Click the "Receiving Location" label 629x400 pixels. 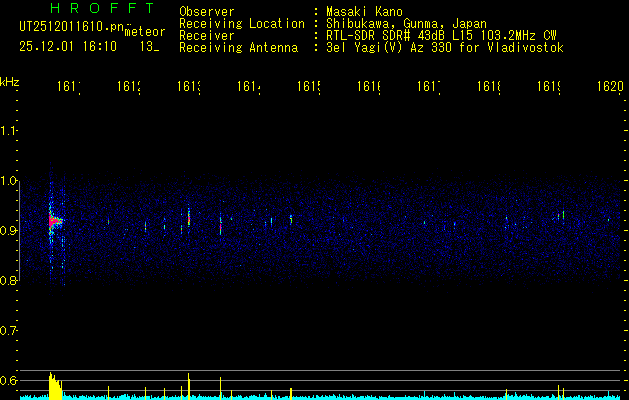[x=242, y=24]
